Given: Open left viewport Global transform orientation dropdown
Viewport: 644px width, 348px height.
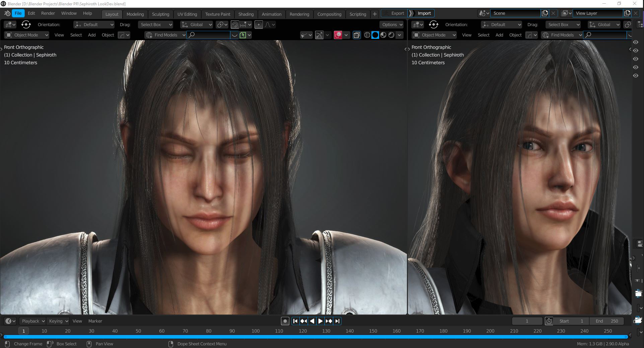Looking at the screenshot, I should click(x=197, y=25).
